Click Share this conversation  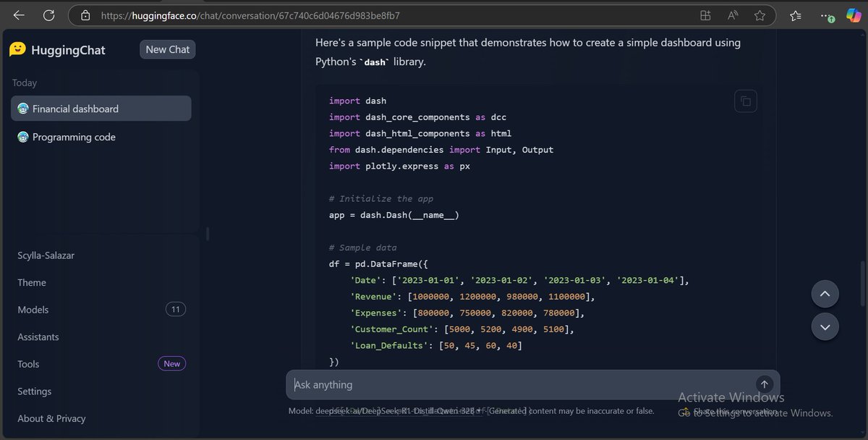point(729,411)
